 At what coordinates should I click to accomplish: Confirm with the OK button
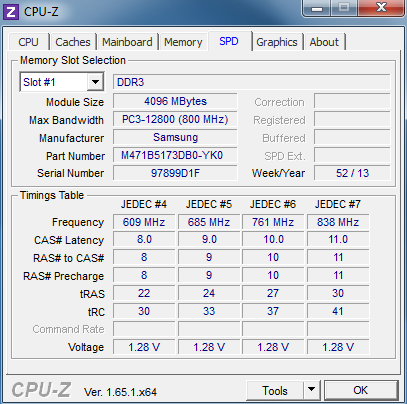point(361,390)
